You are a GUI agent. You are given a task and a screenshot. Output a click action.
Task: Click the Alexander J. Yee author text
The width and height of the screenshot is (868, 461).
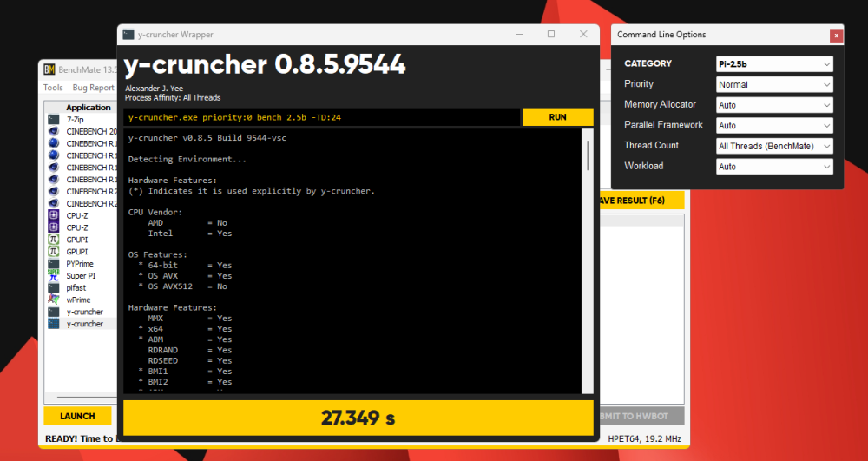154,89
